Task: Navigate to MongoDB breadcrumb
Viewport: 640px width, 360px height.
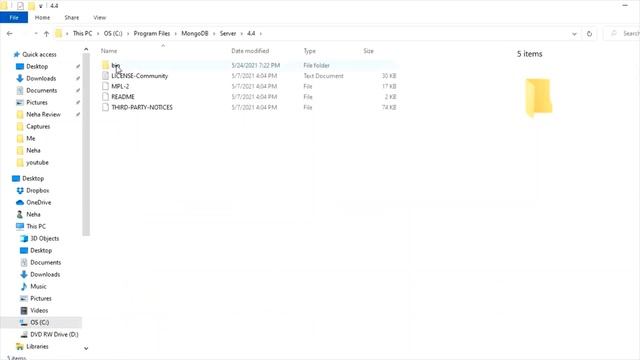Action: pyautogui.click(x=195, y=33)
